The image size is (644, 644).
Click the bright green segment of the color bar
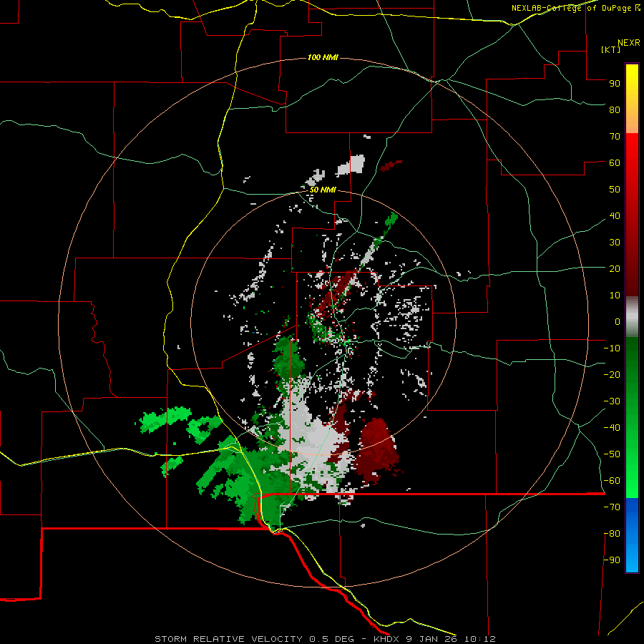click(632, 417)
